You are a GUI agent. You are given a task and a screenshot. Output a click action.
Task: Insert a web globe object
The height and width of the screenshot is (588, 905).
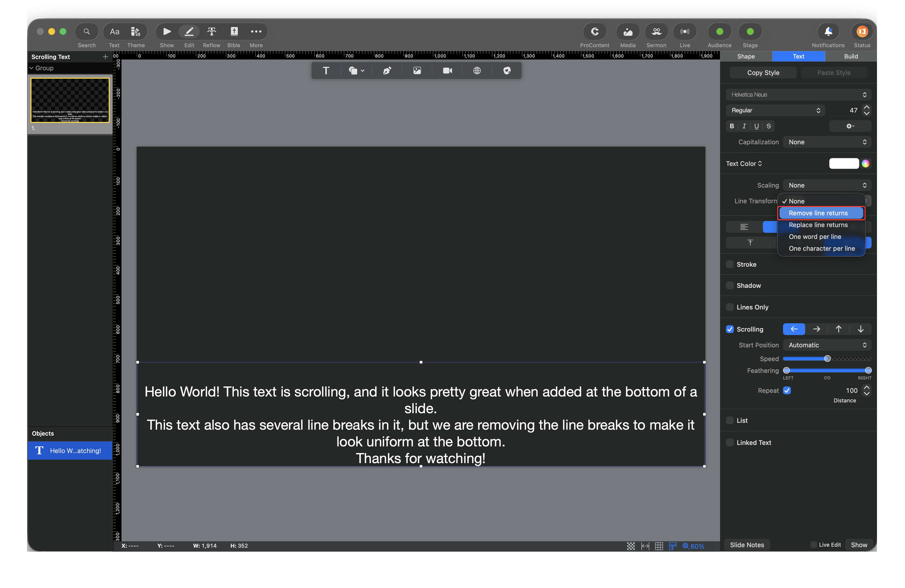(x=477, y=70)
